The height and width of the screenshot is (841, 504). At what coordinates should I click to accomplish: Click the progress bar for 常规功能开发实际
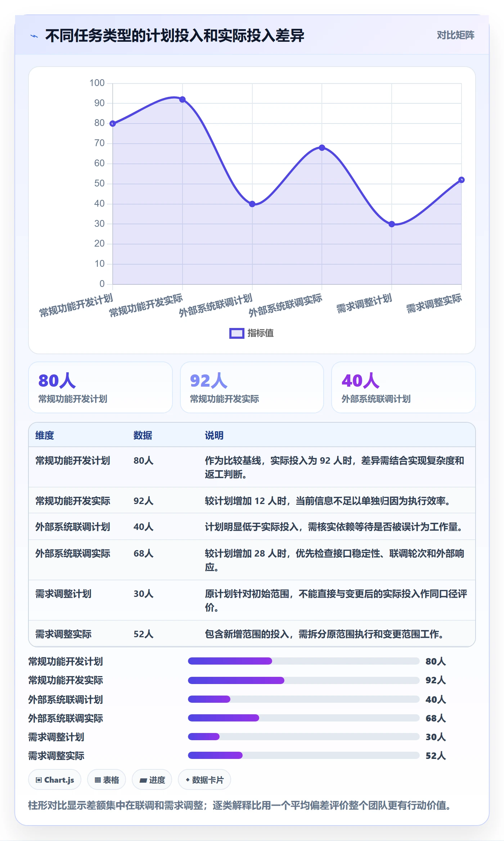(x=304, y=680)
